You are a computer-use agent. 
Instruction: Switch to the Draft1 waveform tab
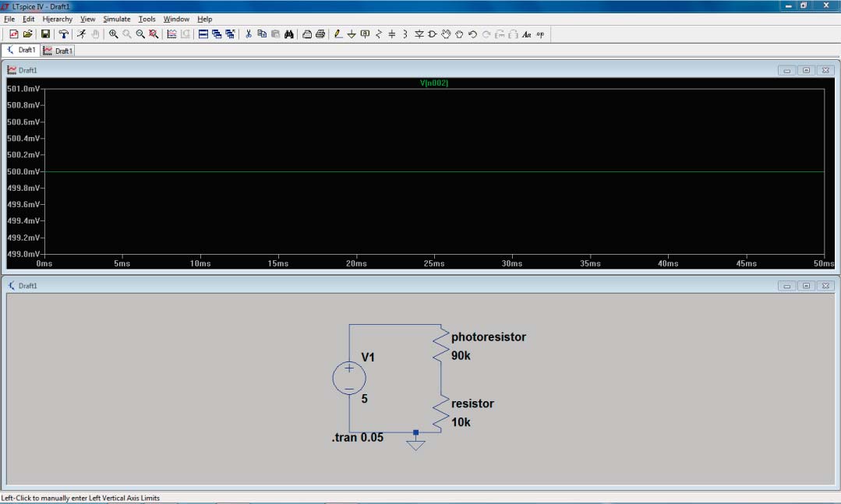click(58, 51)
